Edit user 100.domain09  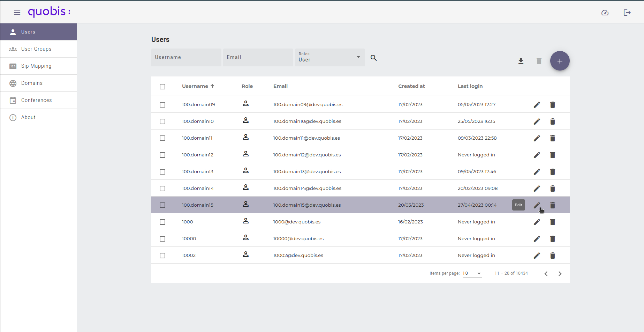[537, 105]
